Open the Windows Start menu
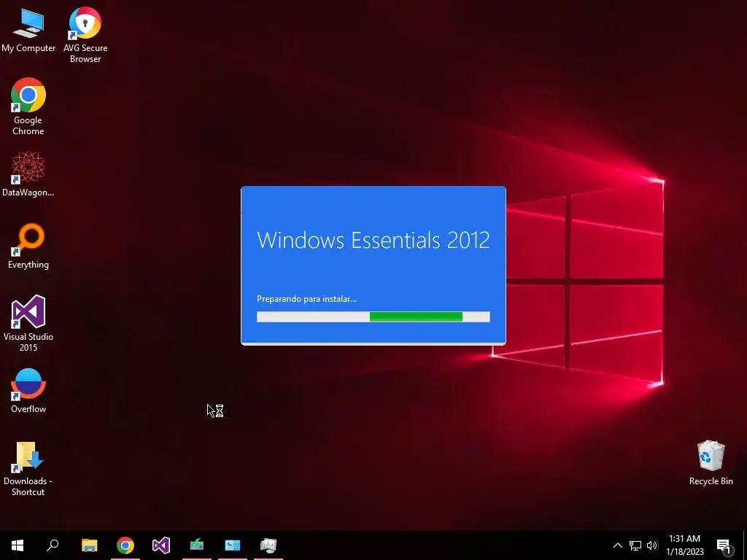The image size is (747, 560). pos(18,545)
